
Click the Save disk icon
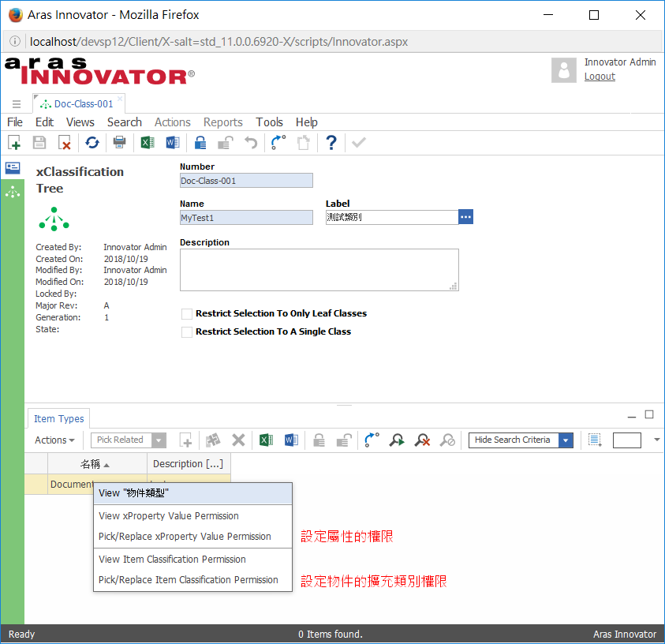39,143
